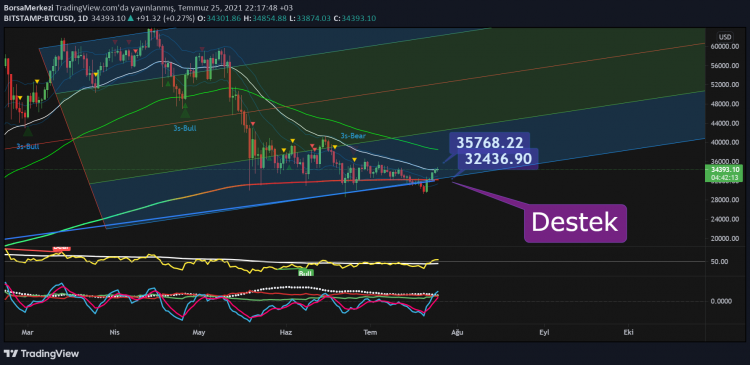Select the 35768.22 price callout
The image size is (750, 365).
click(489, 142)
